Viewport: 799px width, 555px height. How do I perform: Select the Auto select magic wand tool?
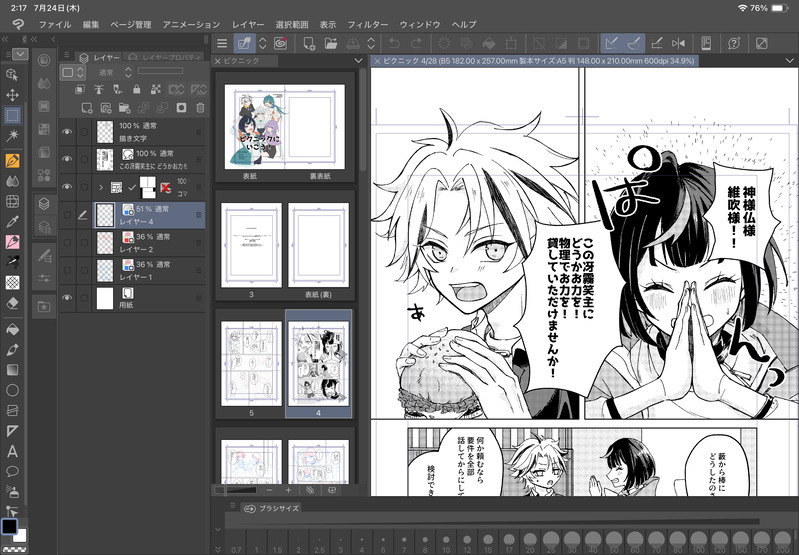tap(12, 136)
